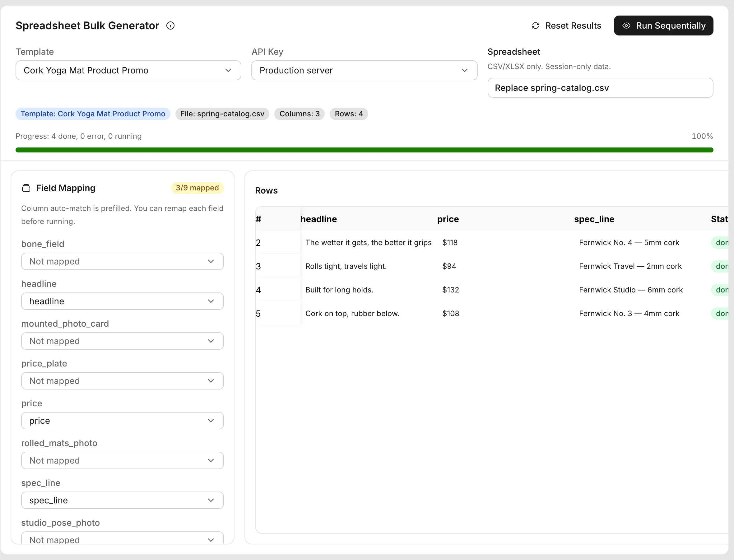Click the headline column header in Rows table
This screenshot has height=560, width=734.
[318, 219]
